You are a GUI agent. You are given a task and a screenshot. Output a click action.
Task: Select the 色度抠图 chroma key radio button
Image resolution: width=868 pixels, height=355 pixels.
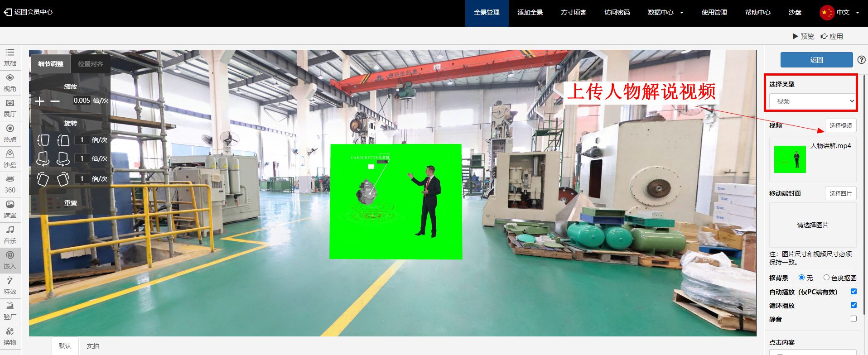[826, 278]
